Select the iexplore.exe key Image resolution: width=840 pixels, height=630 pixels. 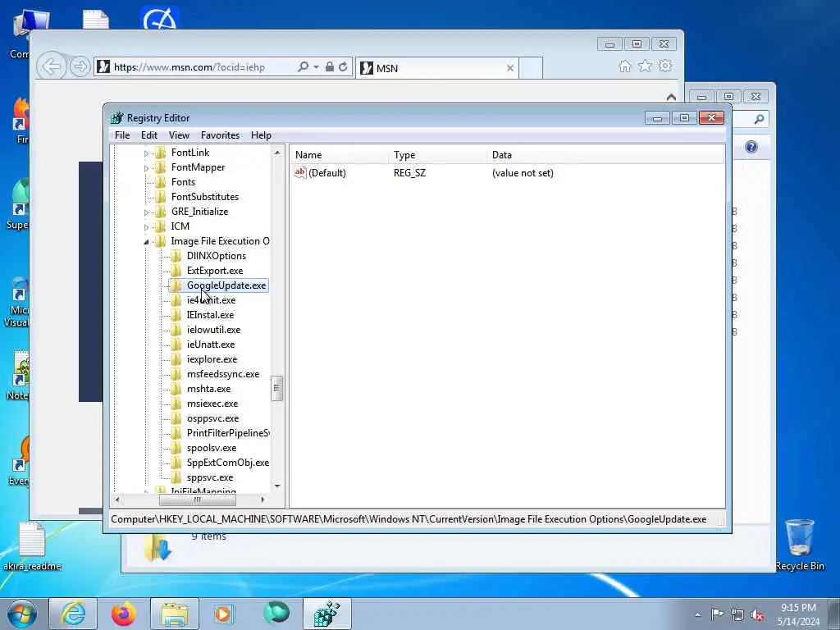click(212, 359)
